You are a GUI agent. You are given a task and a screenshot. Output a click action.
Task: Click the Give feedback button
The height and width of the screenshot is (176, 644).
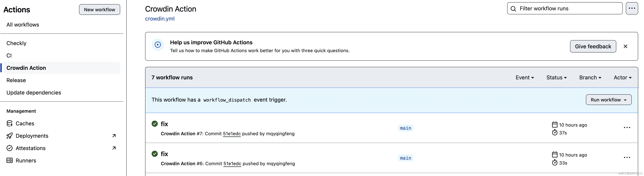[593, 46]
